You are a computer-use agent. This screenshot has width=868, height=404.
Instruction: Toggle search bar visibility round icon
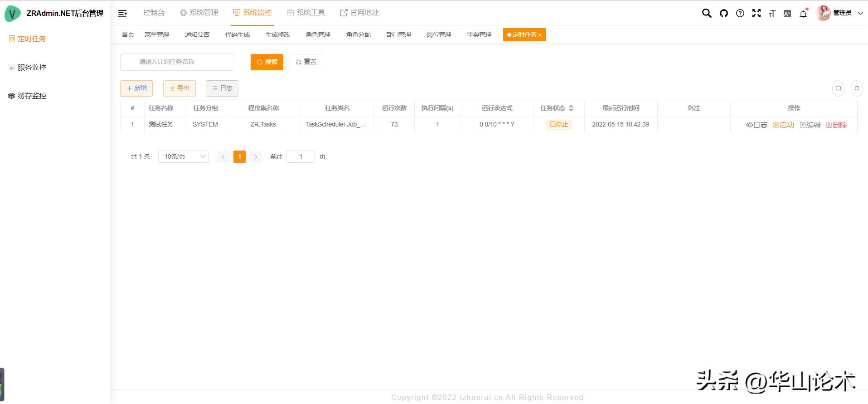[839, 88]
